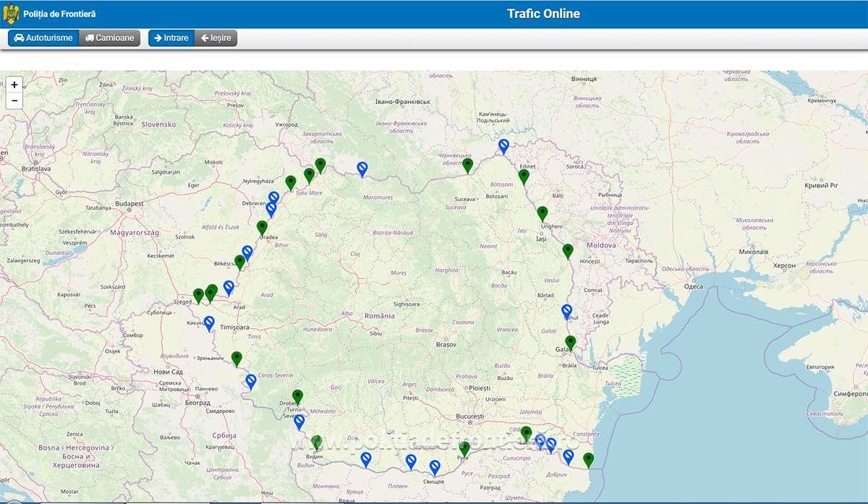Click Brașov city label on map
Viewport: 868px width, 504px height.
(447, 345)
